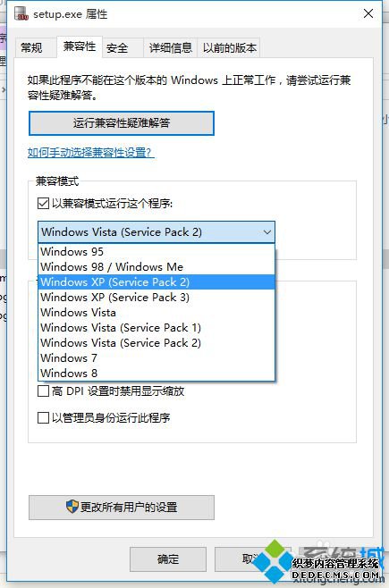Screen dimensions: 389x588
Task: Close the setup.exe properties dialog
Action: (368, 14)
